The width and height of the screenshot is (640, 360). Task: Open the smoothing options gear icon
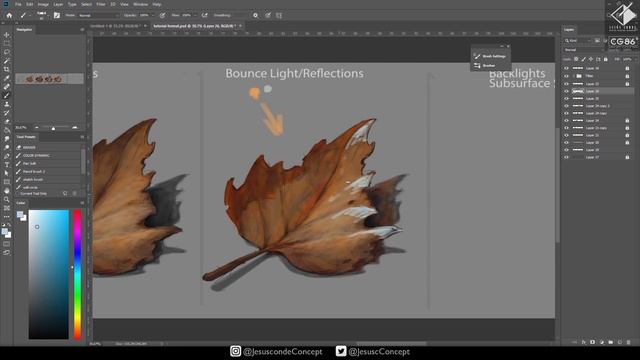pos(256,16)
